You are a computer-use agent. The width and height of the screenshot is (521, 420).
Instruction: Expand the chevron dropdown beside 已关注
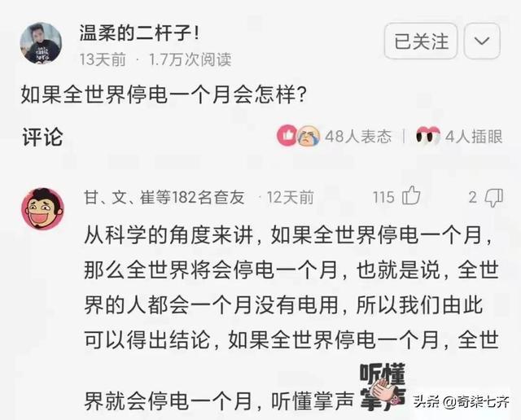pyautogui.click(x=482, y=42)
